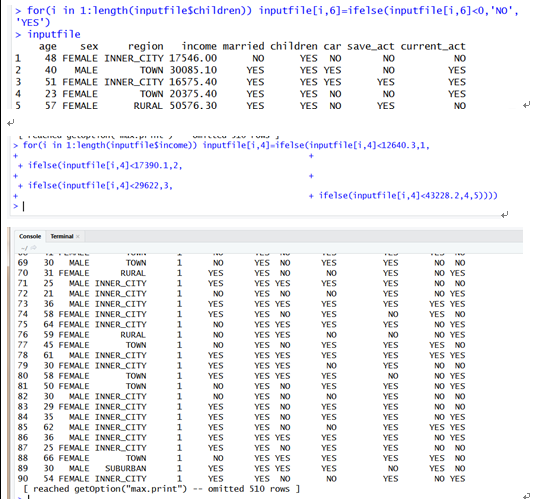Screen dimensions: 546x499
Task: Select the 'income' column header
Action: tap(199, 46)
